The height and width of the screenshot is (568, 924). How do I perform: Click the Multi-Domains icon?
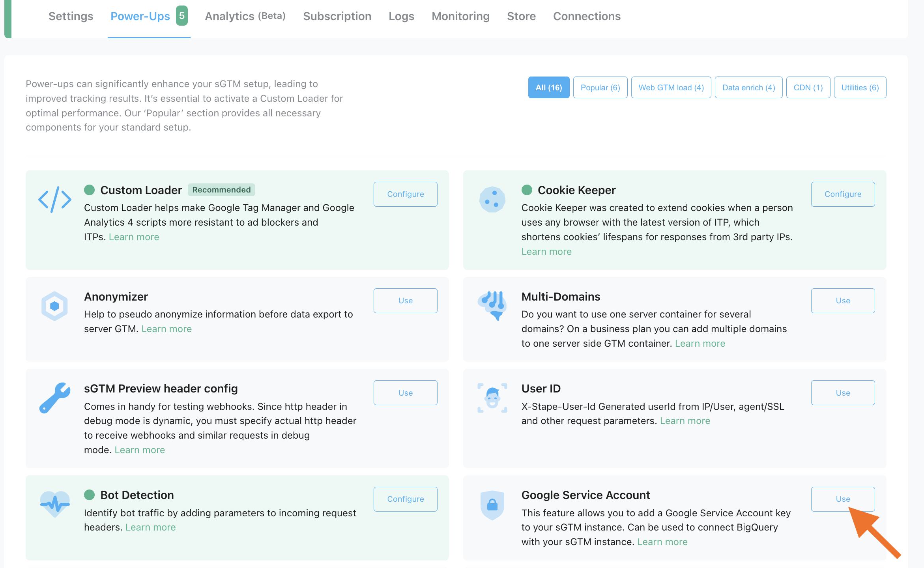(x=492, y=306)
